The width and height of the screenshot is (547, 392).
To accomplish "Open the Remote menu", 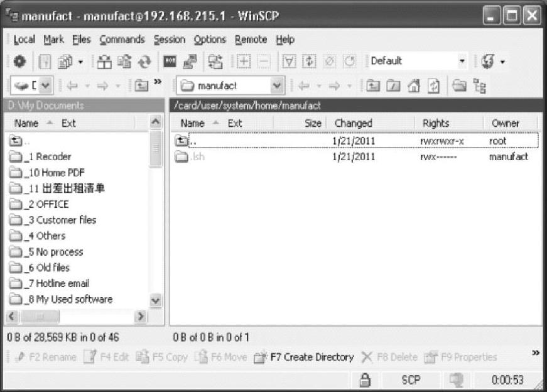I will [251, 40].
